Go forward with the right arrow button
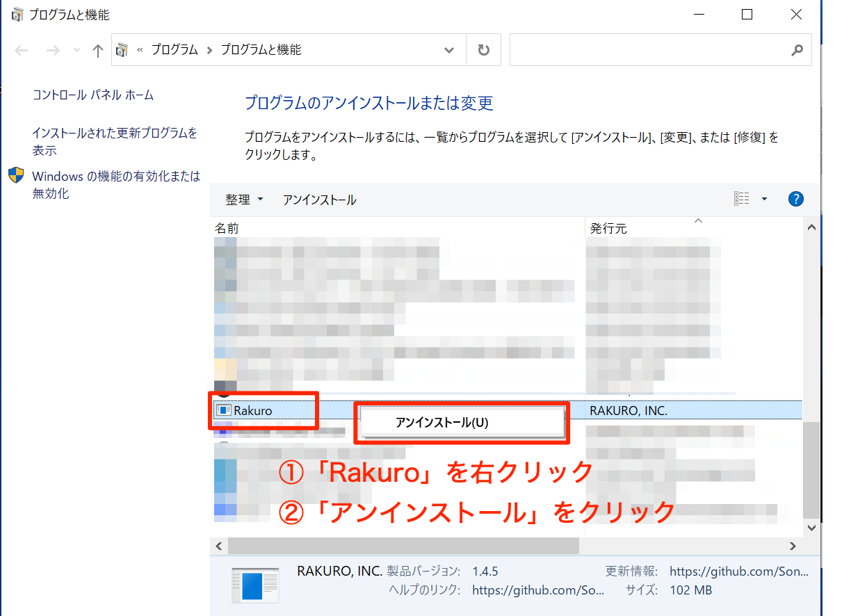Screen dimensions: 851x616 point(52,51)
